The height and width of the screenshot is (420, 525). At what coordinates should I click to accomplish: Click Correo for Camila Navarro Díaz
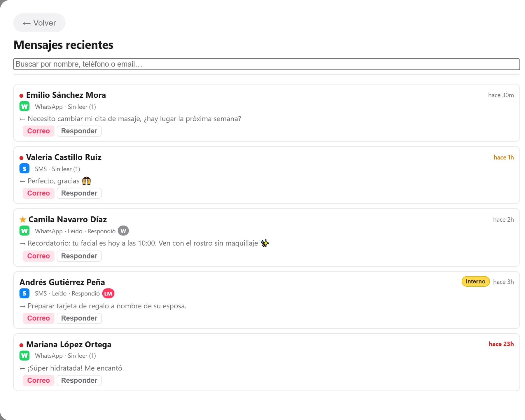(38, 256)
